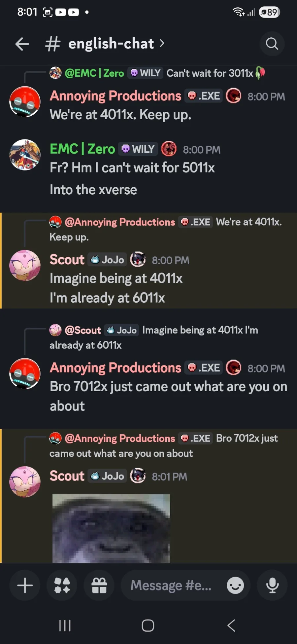Expand english-chat channel details chevron

pyautogui.click(x=162, y=43)
